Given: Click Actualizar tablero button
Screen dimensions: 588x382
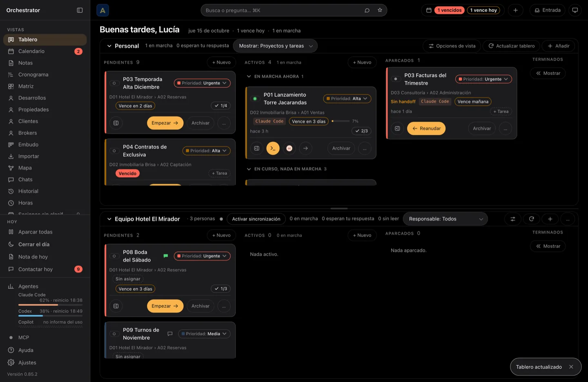Looking at the screenshot, I should click(511, 46).
